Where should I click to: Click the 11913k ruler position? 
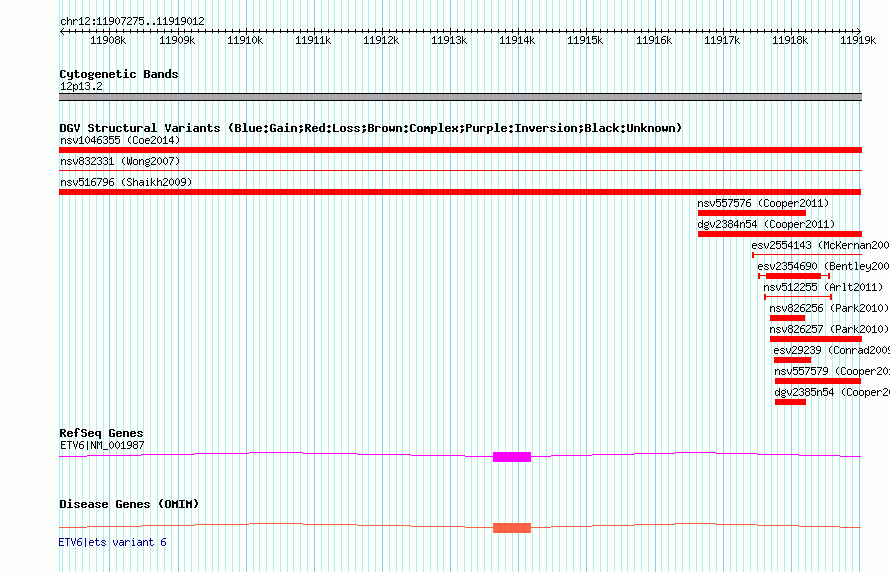point(450,40)
